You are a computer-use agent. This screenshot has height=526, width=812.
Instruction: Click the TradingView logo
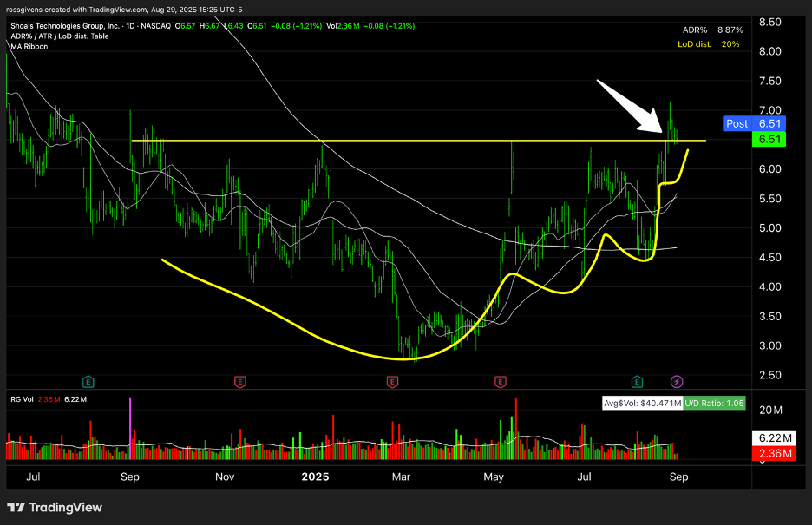click(54, 507)
